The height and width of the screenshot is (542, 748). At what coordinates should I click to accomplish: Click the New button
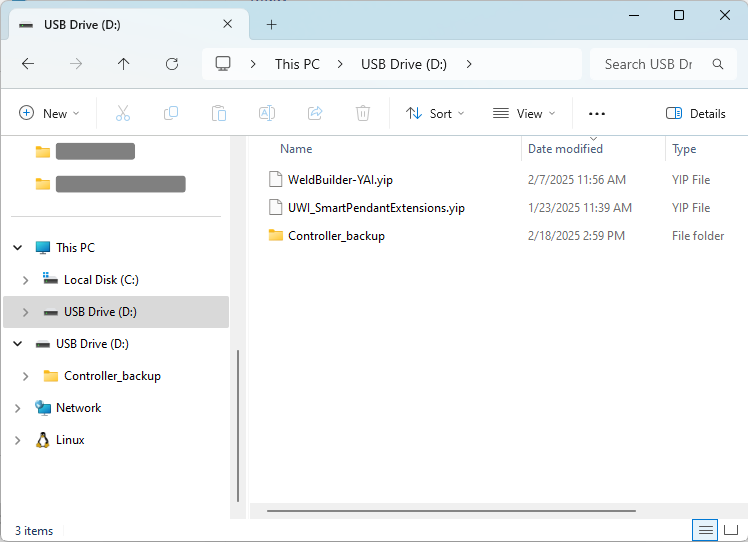(x=49, y=114)
